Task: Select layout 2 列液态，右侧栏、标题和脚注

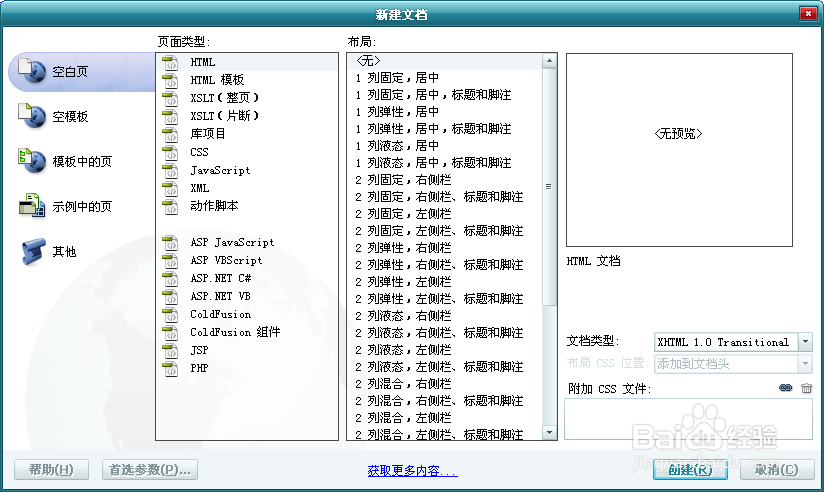Action: pos(439,333)
